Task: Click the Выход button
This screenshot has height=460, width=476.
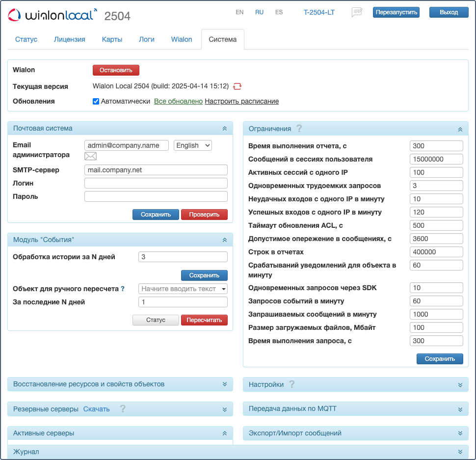Action: (449, 12)
